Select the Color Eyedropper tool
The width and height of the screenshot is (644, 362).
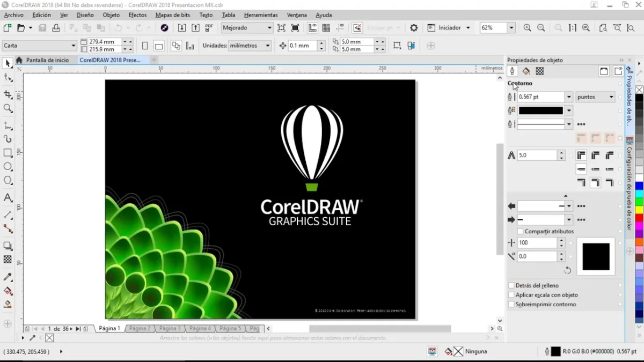click(x=8, y=277)
